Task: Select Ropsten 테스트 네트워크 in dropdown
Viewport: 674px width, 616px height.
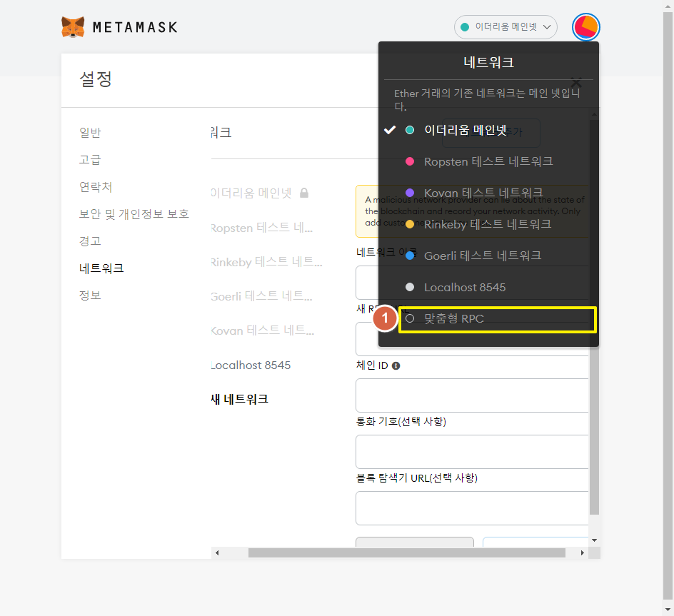Action: (488, 161)
